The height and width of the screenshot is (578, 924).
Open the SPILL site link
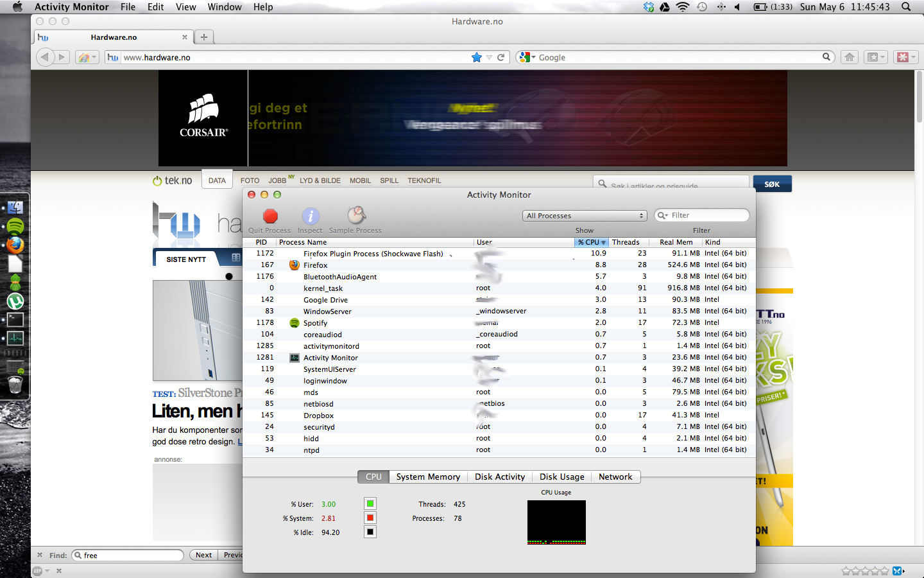389,180
